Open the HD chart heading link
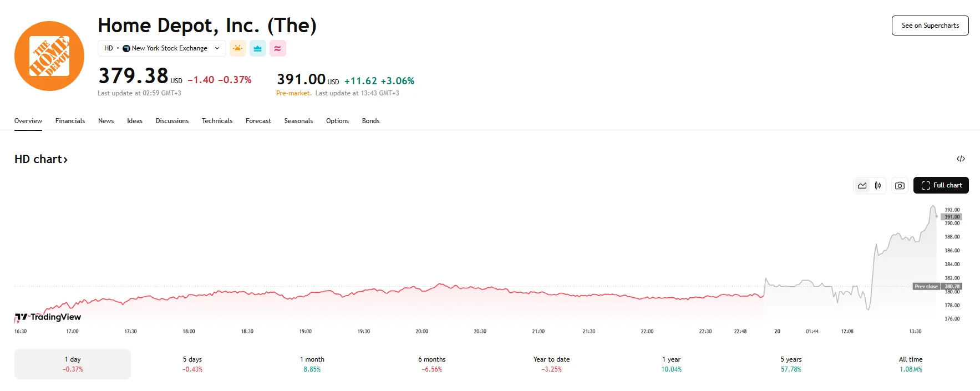 [x=41, y=159]
